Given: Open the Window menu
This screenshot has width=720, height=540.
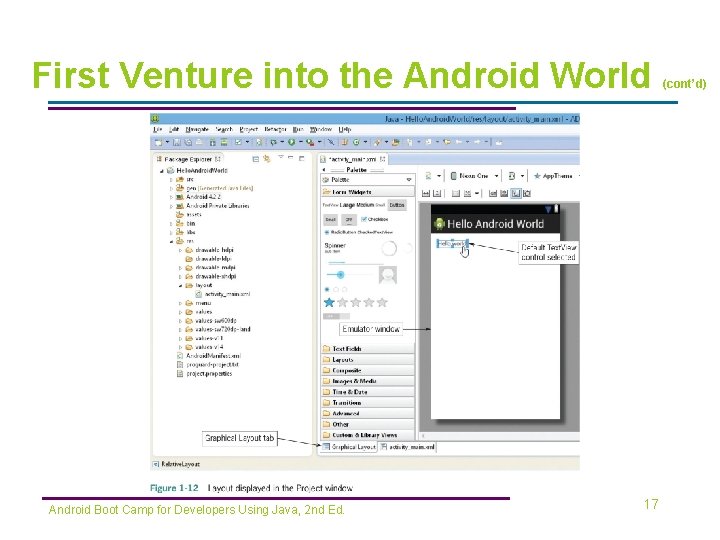Looking at the screenshot, I should click(x=321, y=129).
